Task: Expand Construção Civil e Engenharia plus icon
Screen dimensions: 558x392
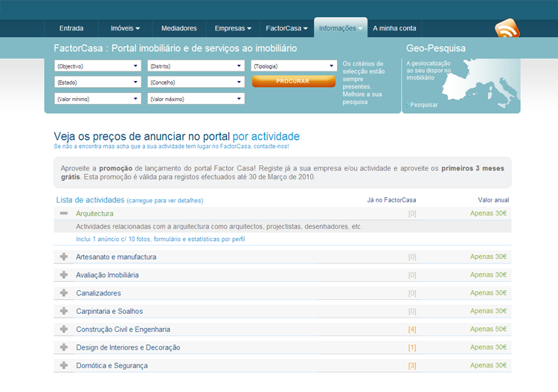Action: coord(64,330)
